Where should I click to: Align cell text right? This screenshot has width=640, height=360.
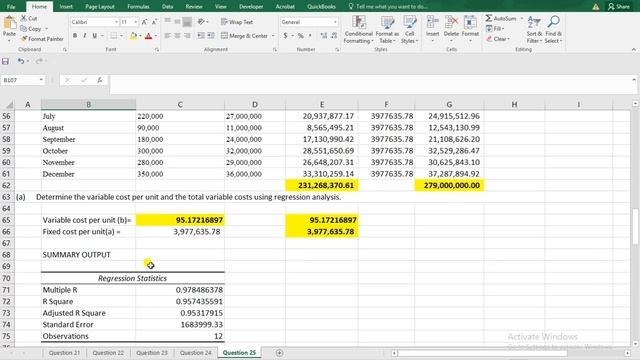click(x=187, y=36)
